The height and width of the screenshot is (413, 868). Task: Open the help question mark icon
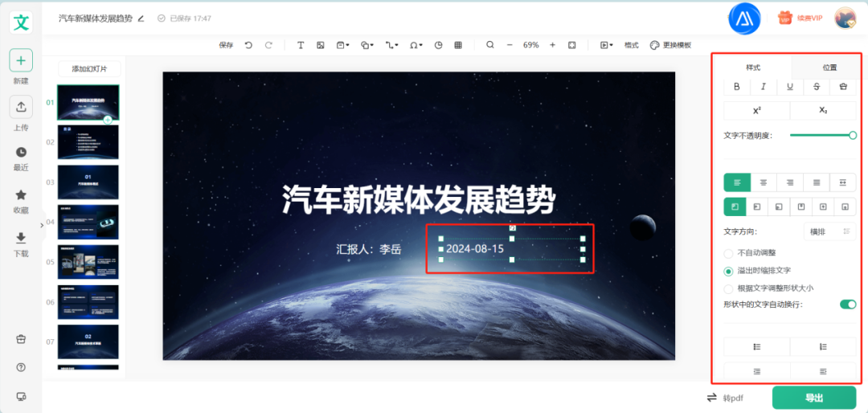point(21,368)
